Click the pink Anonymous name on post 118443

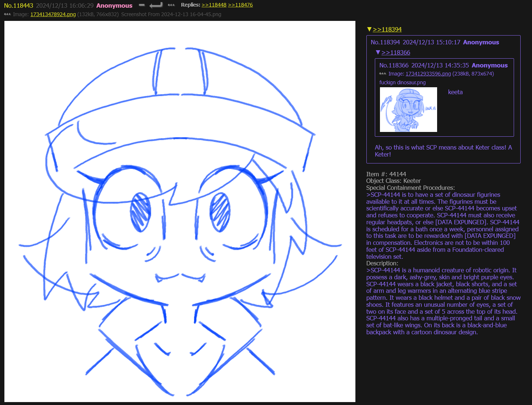(114, 5)
